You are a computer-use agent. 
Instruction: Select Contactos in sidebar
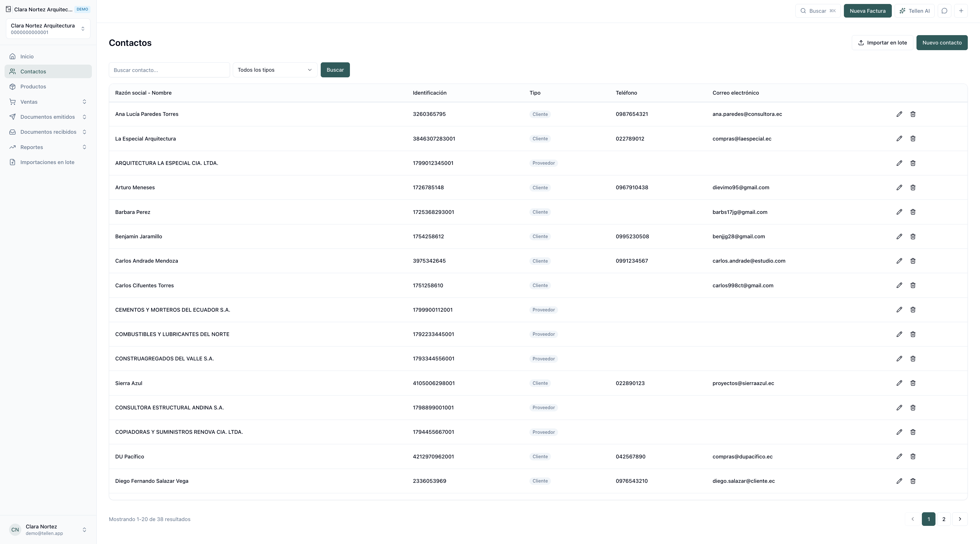pyautogui.click(x=48, y=71)
